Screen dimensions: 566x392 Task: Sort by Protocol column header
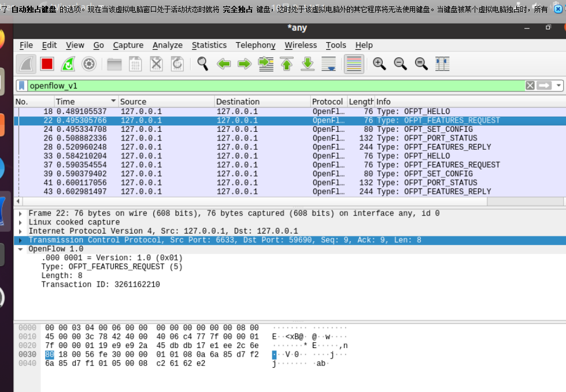coord(329,101)
